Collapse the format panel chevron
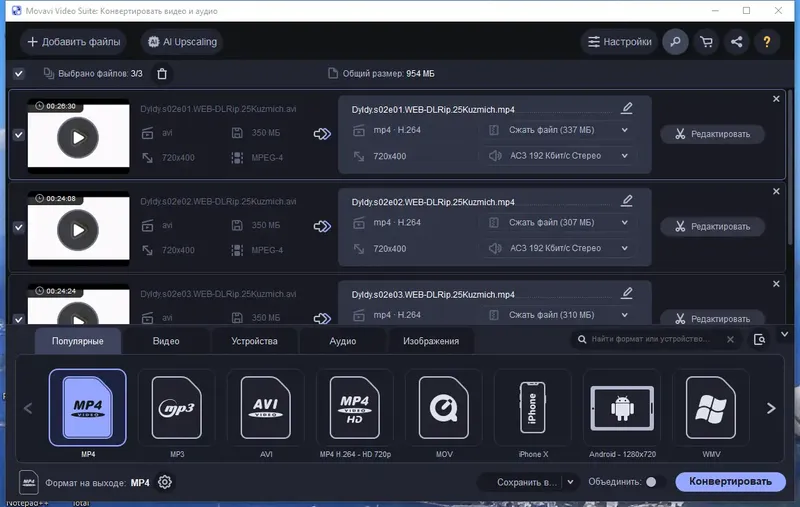The height and width of the screenshot is (507, 800). 784,335
